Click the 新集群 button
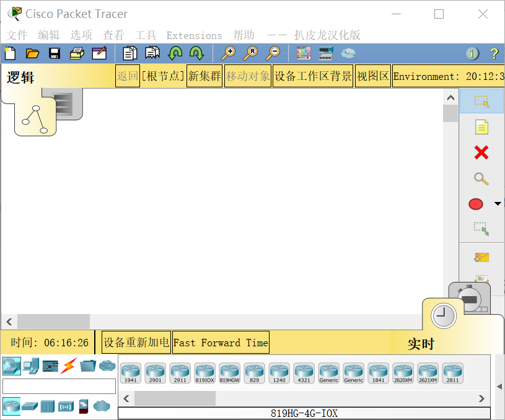The height and width of the screenshot is (420, 505). (204, 76)
